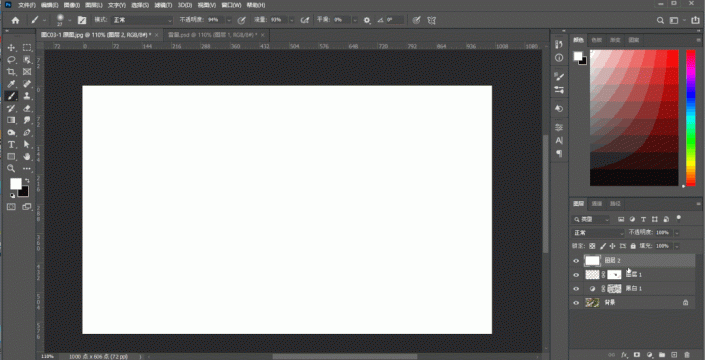Viewport: 705px width, 360px height.
Task: Open the 3D(D) menu
Action: click(185, 5)
